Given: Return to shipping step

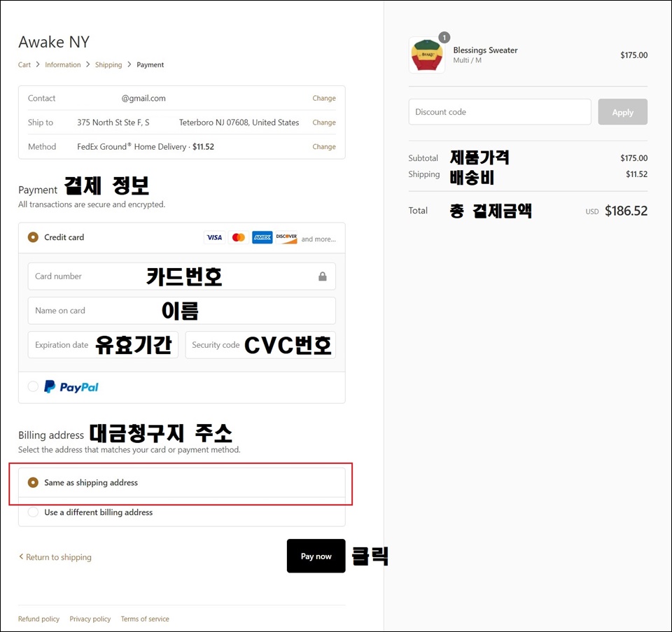Looking at the screenshot, I should pyautogui.click(x=55, y=557).
